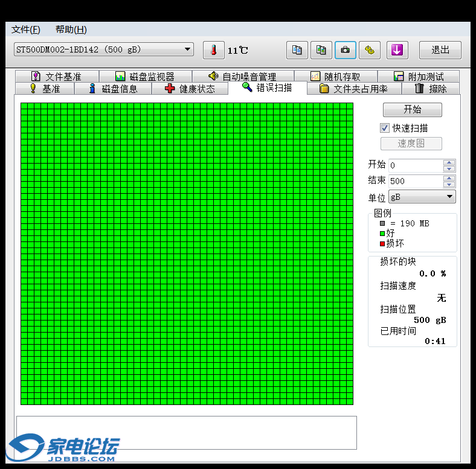The height and width of the screenshot is (469, 476).
Task: Switch to the 健康状态 tab
Action: coord(190,89)
